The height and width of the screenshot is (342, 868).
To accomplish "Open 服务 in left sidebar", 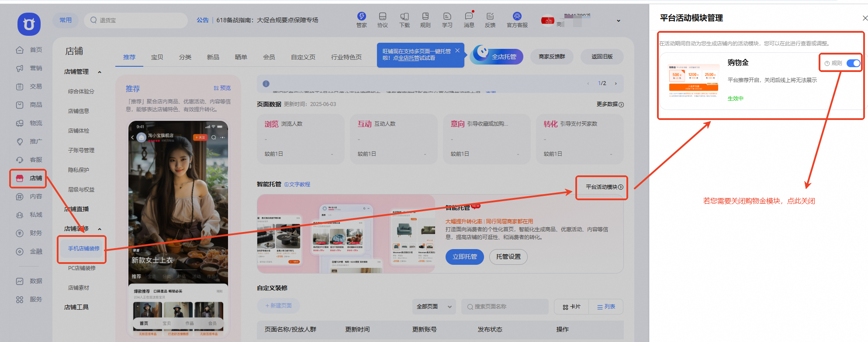I will (29, 299).
